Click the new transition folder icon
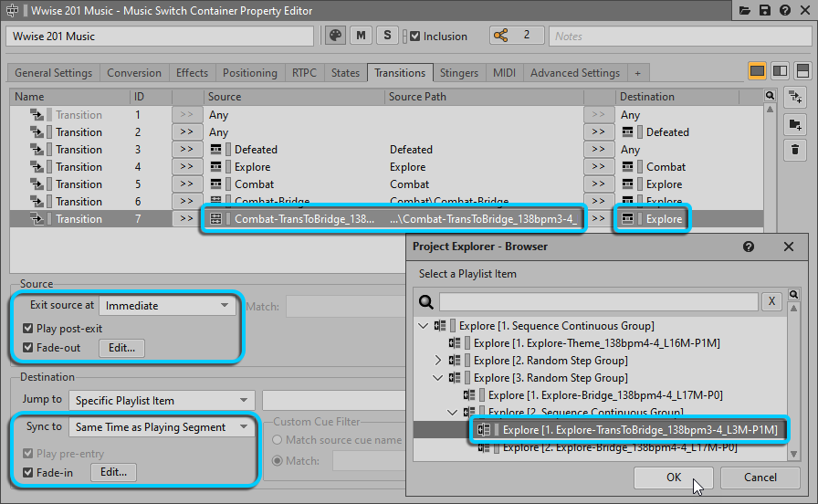Viewport: 818px width, 504px height. point(795,124)
